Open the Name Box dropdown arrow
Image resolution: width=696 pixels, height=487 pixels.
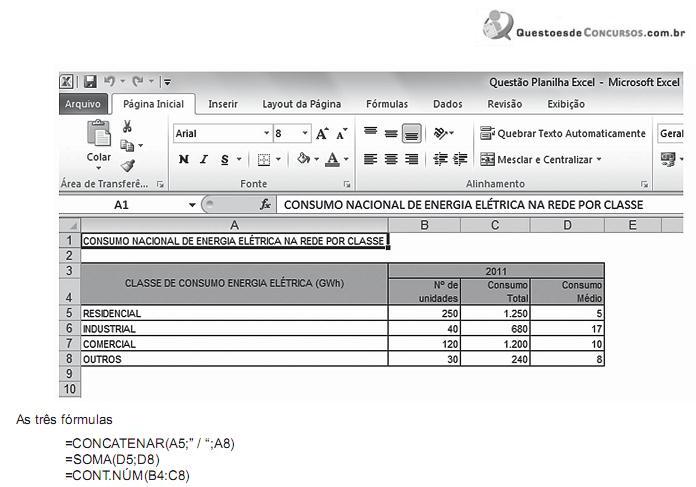coord(192,205)
